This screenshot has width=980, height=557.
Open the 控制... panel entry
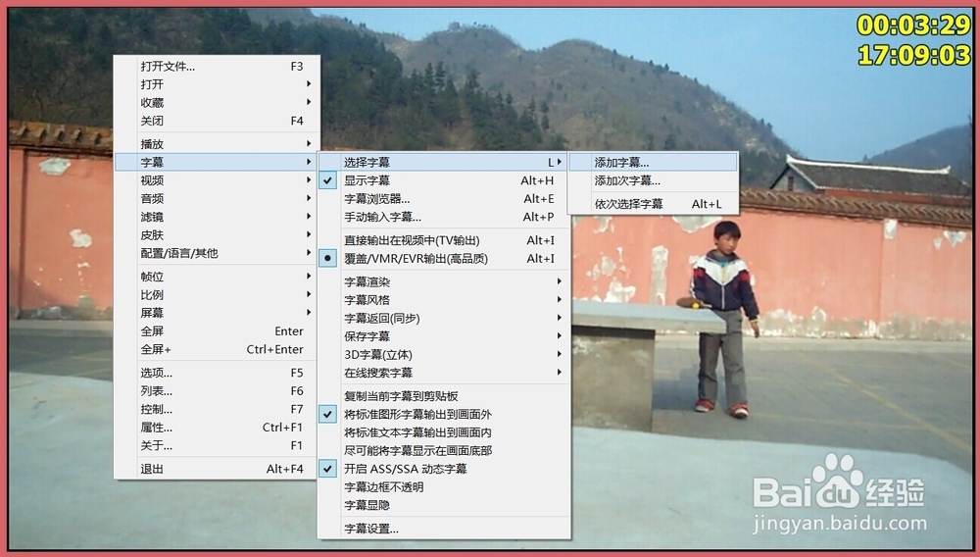coord(217,410)
